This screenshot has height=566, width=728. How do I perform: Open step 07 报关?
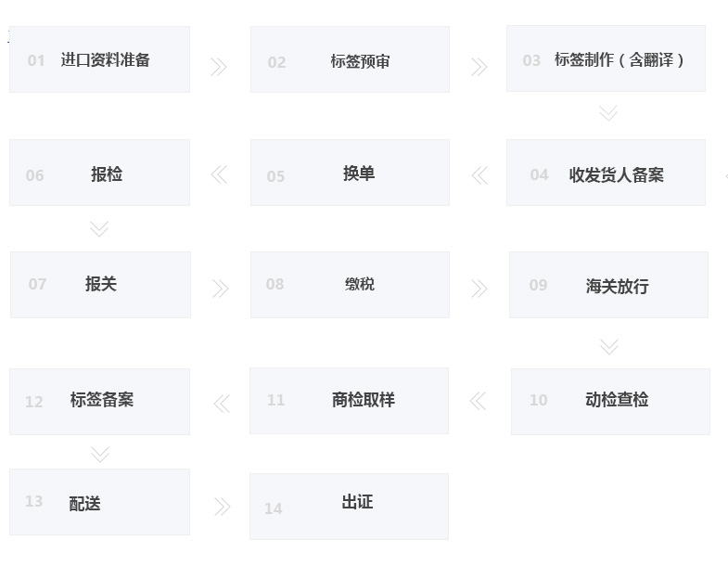[100, 285]
